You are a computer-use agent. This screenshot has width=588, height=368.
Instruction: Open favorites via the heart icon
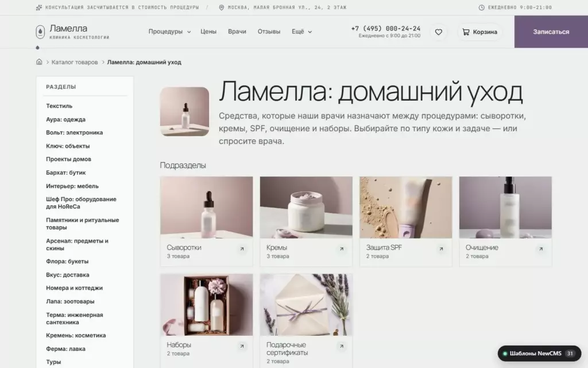(x=438, y=32)
